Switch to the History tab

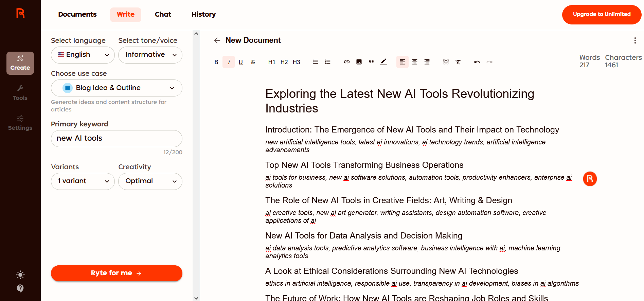pos(203,15)
